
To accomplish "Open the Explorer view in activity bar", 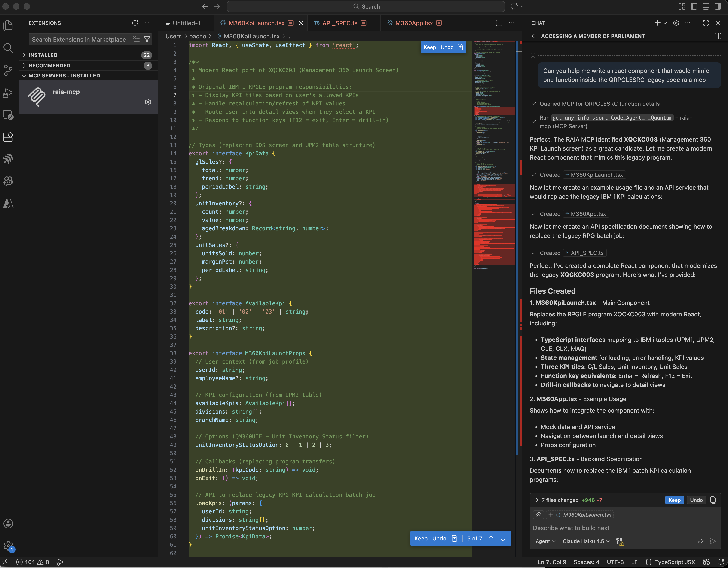I will (x=8, y=26).
